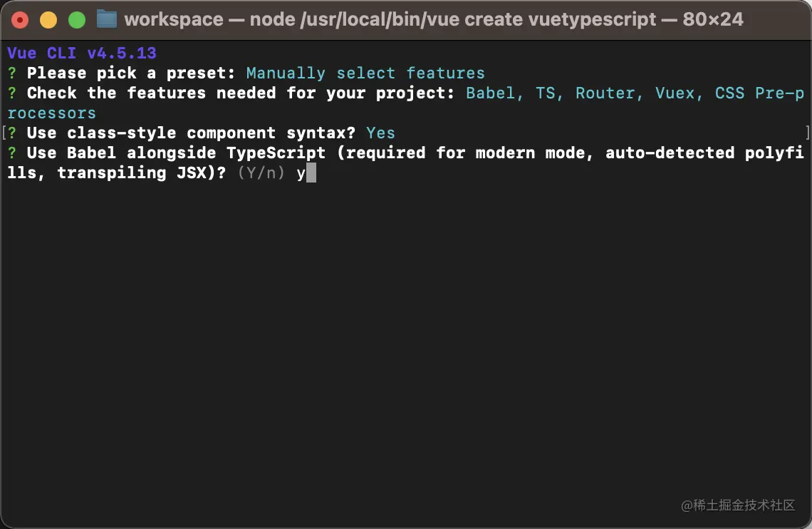812x529 pixels.
Task: Click the 'Please pick a preset:' prompt
Action: pyautogui.click(x=131, y=73)
